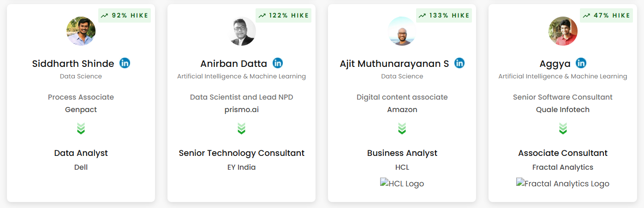This screenshot has height=208, width=644.
Task: Click green down chevrons below Amazon
Action: 402,129
